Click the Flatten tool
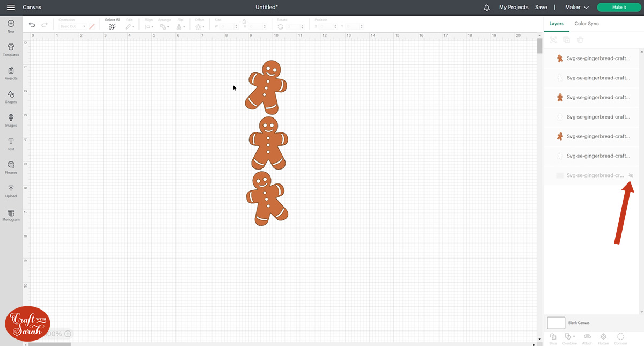This screenshot has height=346, width=644. (x=603, y=338)
